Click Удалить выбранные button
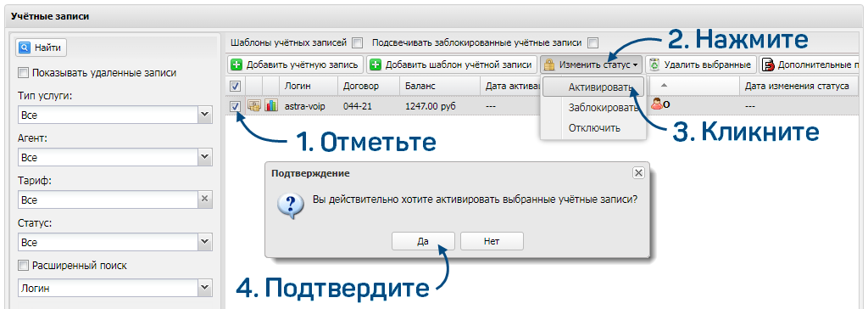Viewport: 868px width, 309px height. point(700,65)
